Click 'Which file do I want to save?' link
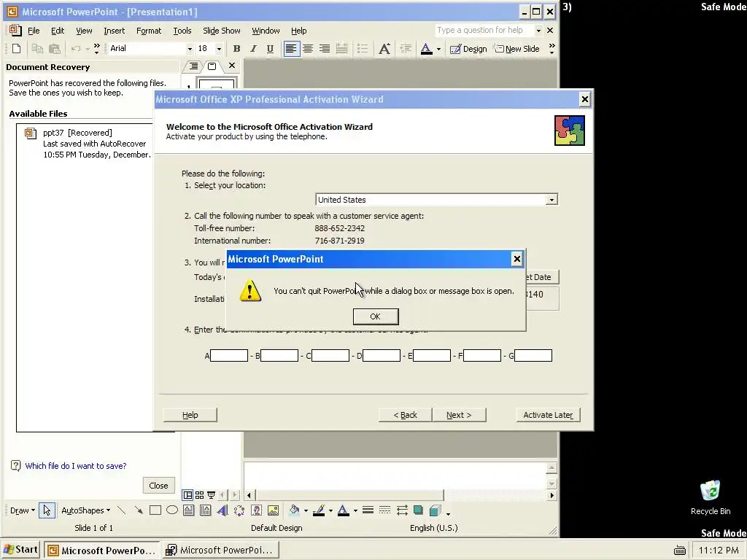 click(76, 466)
